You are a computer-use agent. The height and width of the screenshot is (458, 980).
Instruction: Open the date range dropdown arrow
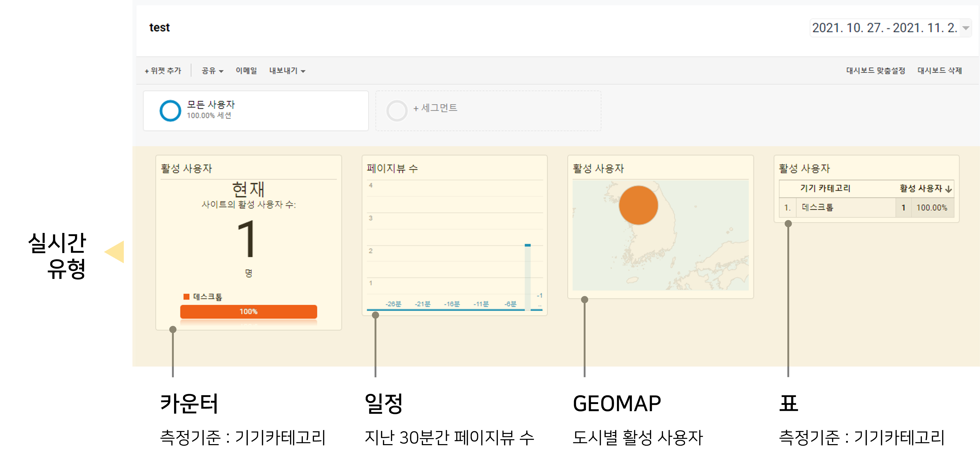tap(966, 28)
